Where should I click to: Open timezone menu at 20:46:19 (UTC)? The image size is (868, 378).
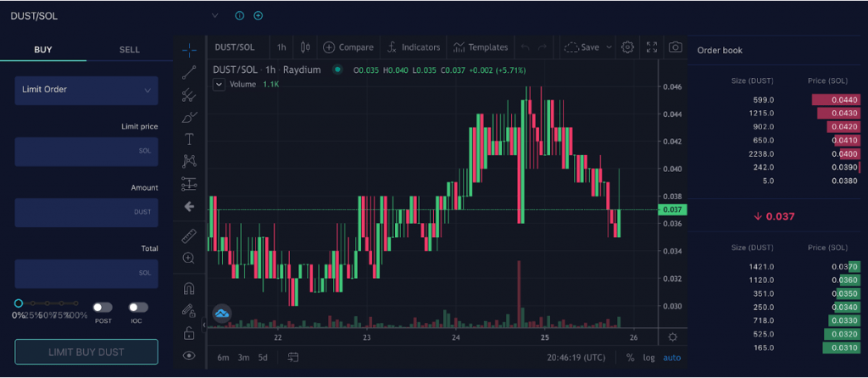pyautogui.click(x=576, y=358)
